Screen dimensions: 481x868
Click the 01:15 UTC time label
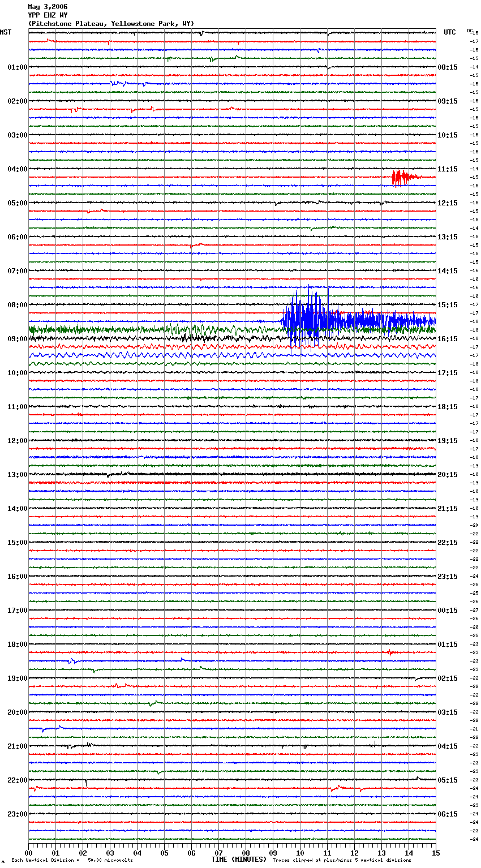(x=448, y=644)
